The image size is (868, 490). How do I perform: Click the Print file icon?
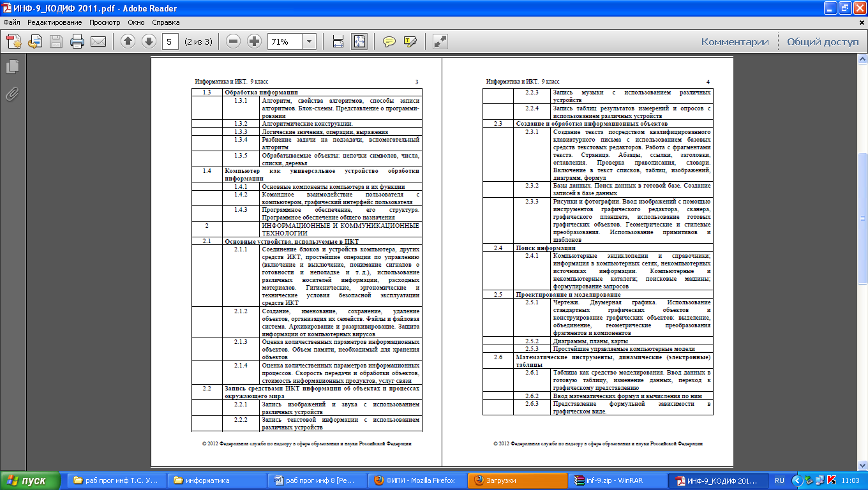[77, 41]
